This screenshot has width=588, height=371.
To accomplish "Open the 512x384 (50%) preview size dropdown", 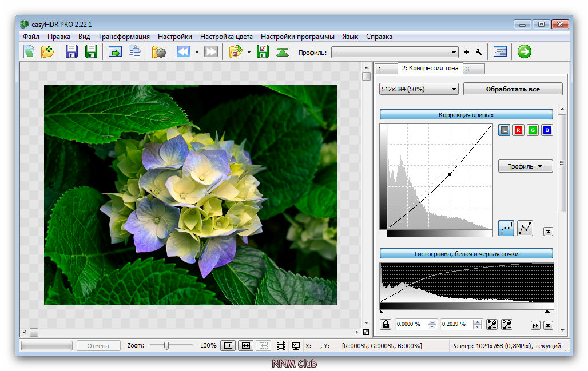I will [419, 89].
